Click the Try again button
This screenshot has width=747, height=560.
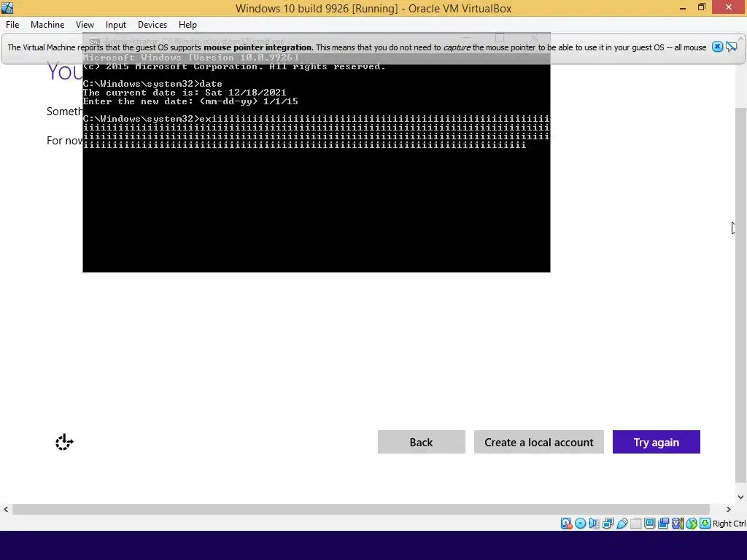657,442
